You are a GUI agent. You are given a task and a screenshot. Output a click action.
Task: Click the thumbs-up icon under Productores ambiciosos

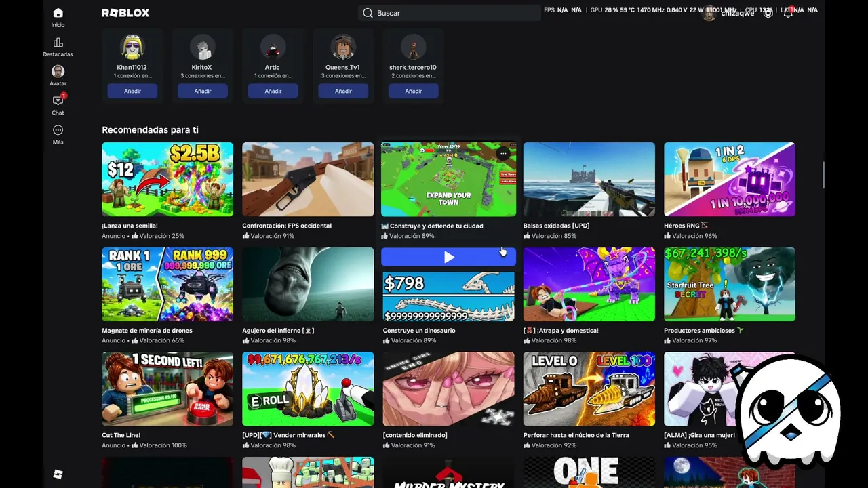pyautogui.click(x=667, y=340)
